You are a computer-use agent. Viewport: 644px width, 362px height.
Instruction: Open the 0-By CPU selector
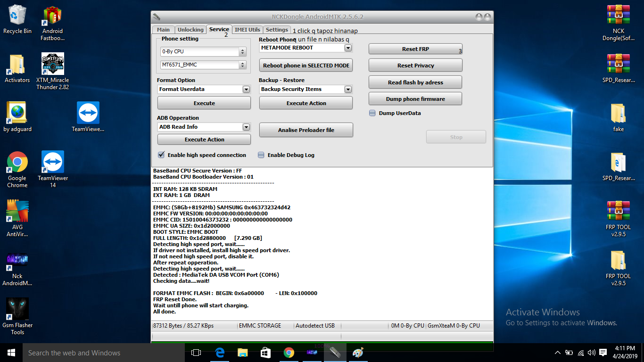pos(203,51)
